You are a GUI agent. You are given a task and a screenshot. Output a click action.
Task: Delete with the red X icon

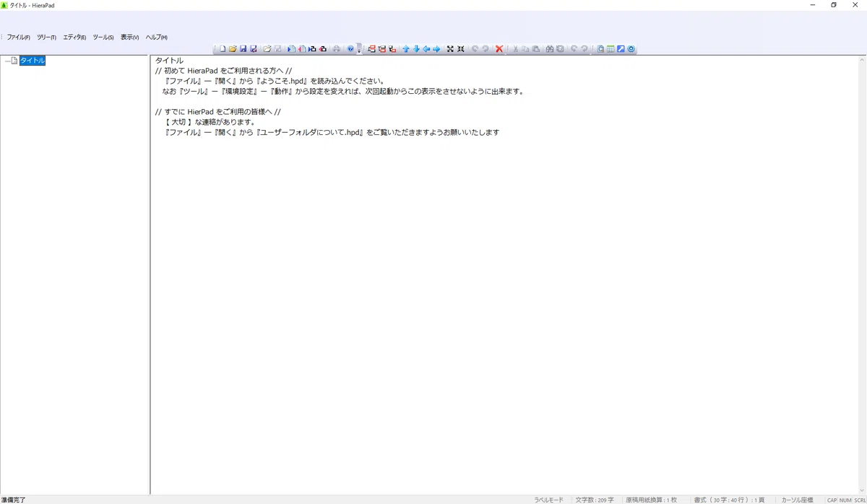[x=499, y=49]
